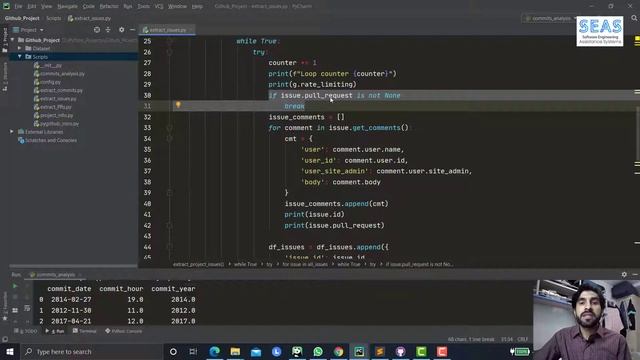Open red Camtasia recorder icon on taskbar
The image size is (640, 360).
442,351
